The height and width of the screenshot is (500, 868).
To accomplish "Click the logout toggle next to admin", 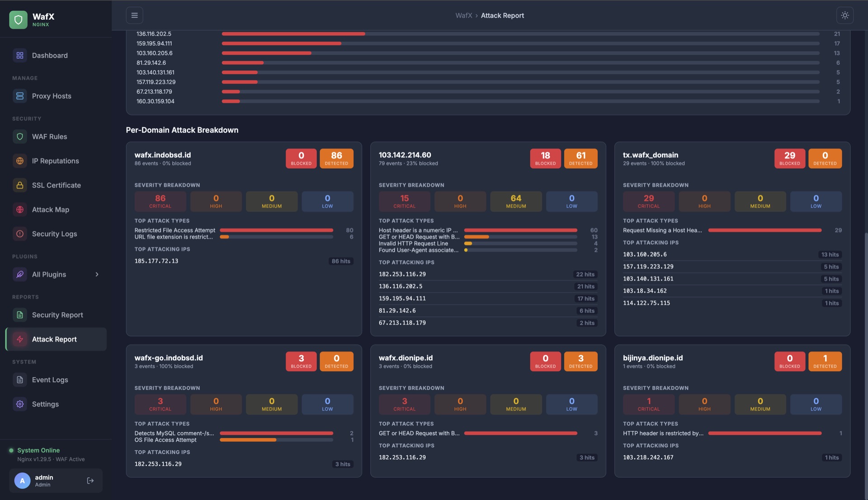I will [90, 481].
